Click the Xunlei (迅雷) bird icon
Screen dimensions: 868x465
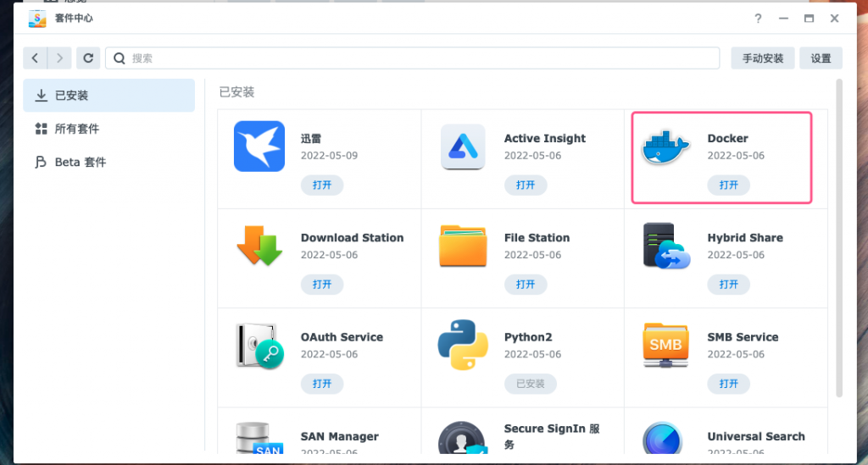point(259,147)
